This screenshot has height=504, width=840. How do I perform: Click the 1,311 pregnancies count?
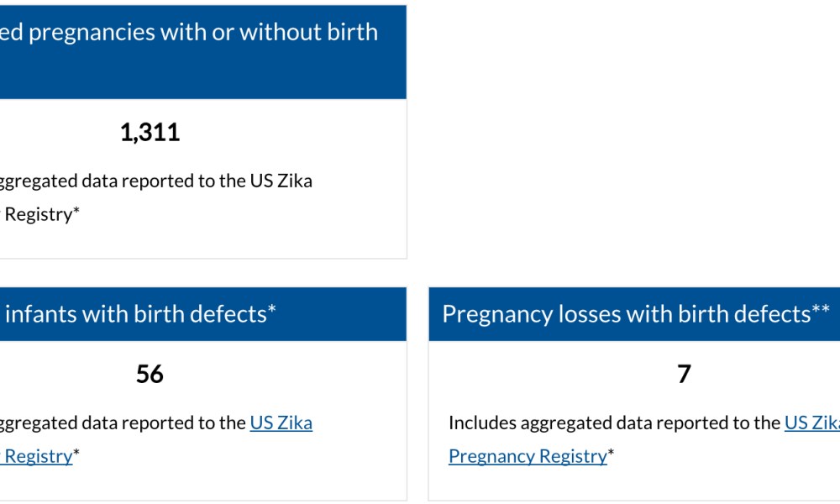point(150,133)
